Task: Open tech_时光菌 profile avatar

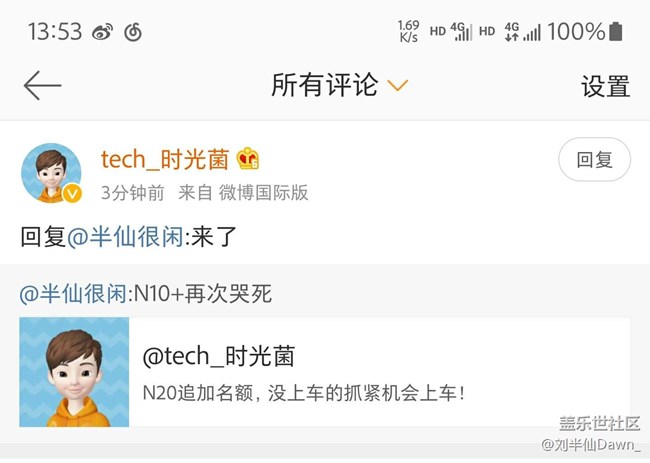Action: (x=50, y=172)
